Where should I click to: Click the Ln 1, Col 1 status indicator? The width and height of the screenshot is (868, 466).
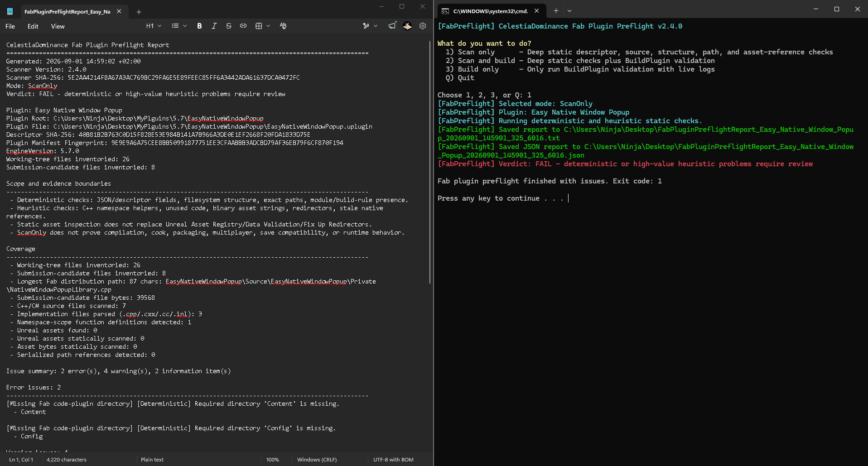(21, 459)
